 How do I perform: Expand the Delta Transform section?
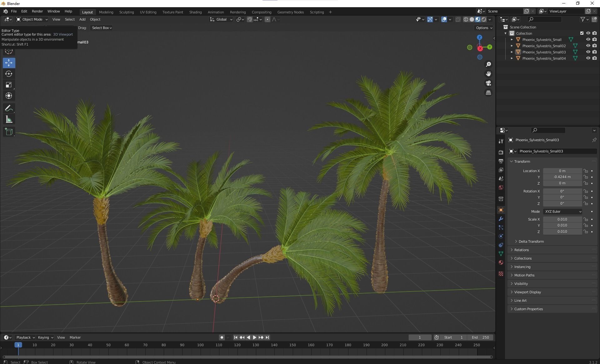pyautogui.click(x=531, y=242)
